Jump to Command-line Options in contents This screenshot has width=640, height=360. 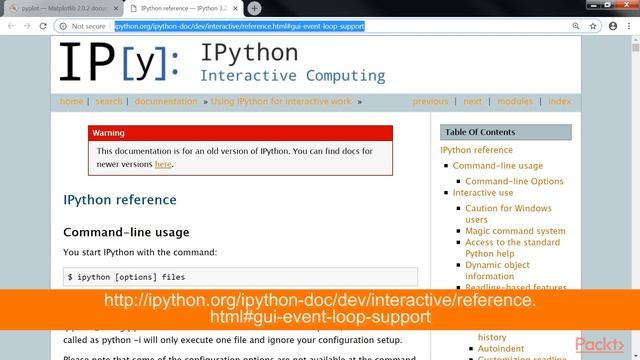[x=514, y=181]
